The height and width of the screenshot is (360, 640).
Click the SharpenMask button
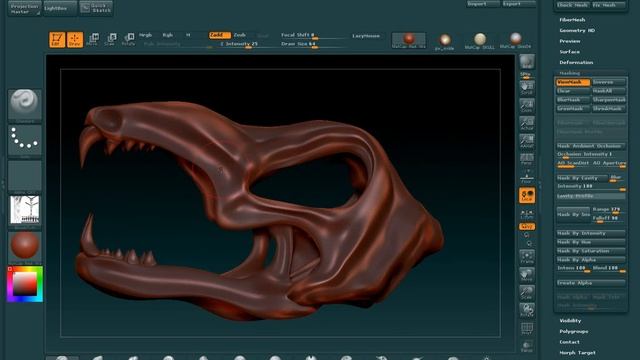click(x=609, y=100)
